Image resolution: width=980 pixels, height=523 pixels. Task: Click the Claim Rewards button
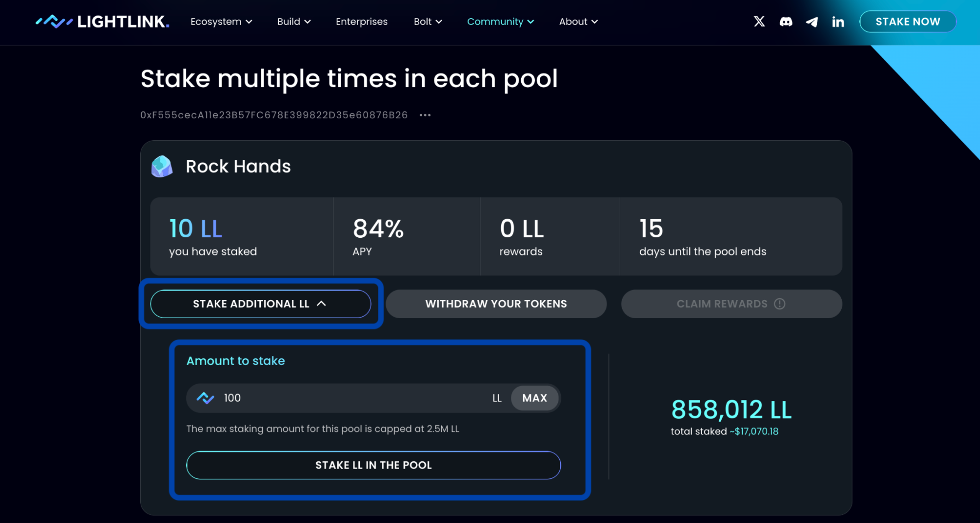[x=731, y=304]
